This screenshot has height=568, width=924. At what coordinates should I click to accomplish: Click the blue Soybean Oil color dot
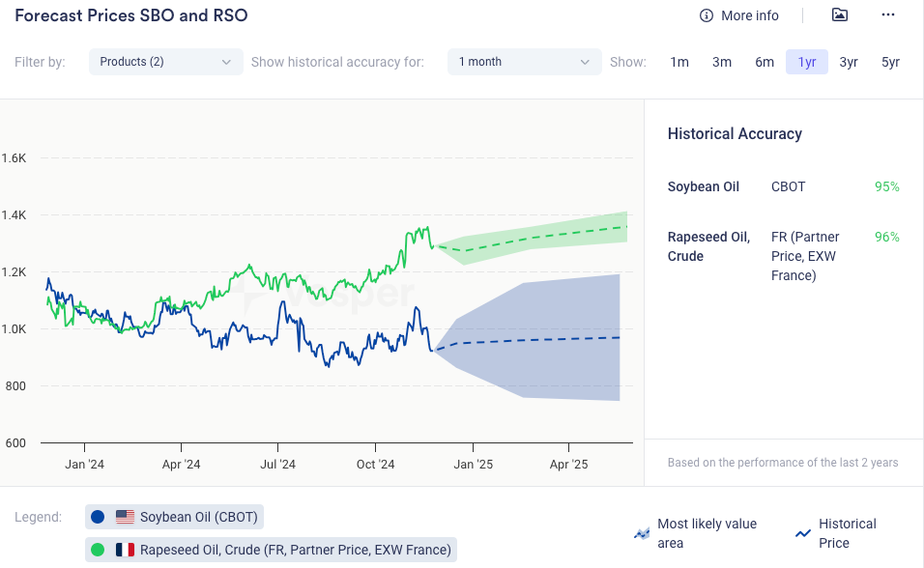tap(98, 517)
